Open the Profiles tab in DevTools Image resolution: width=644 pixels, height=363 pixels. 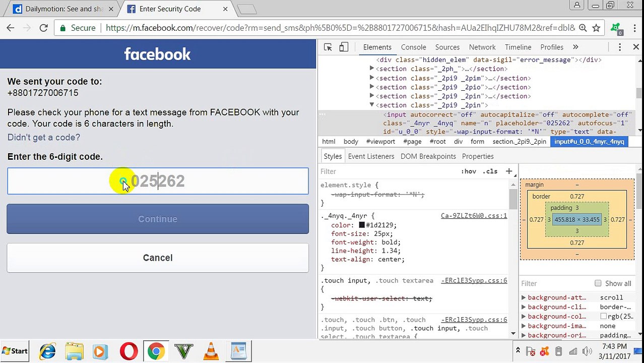point(552,47)
